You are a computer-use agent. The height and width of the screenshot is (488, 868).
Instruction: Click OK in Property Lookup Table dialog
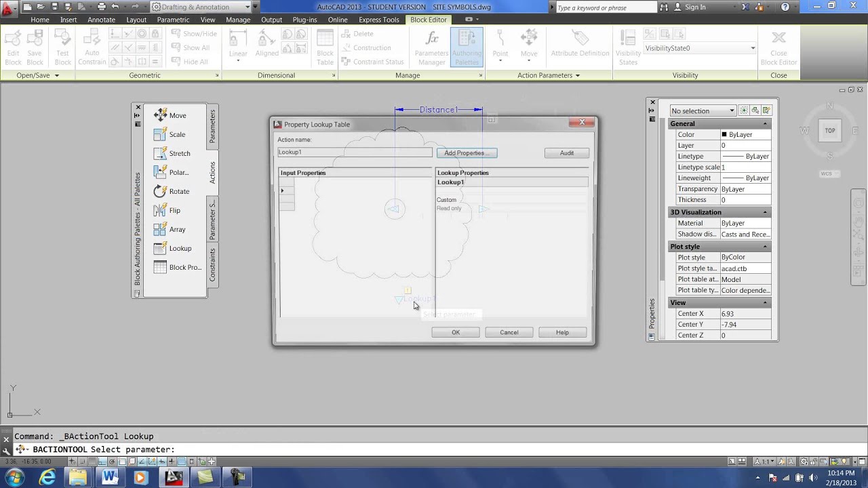click(x=456, y=332)
